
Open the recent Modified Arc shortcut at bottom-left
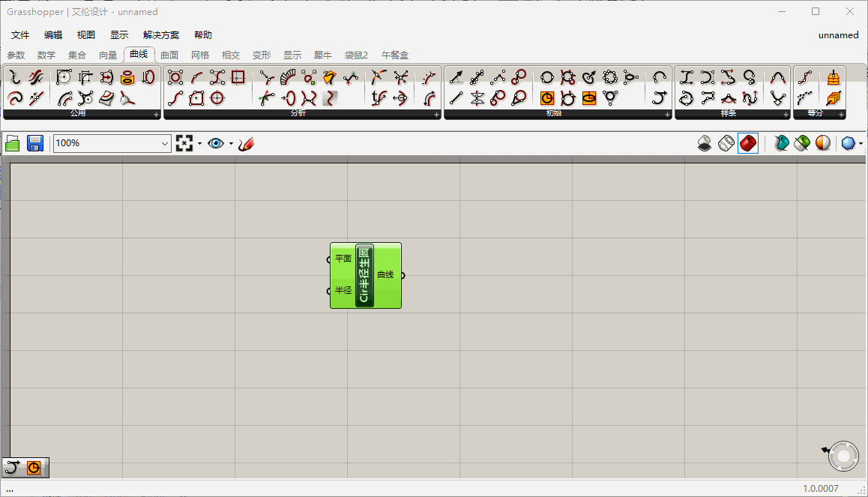tap(12, 468)
